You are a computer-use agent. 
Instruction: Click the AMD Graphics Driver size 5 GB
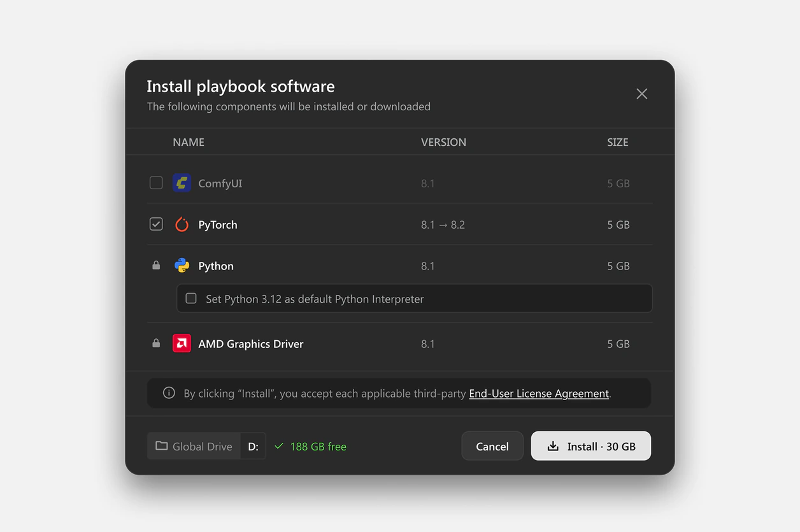click(618, 344)
